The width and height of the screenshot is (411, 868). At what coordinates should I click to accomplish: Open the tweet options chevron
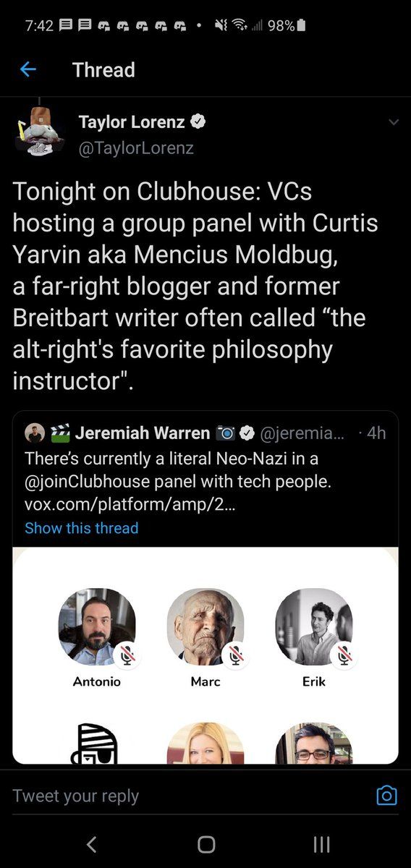(394, 123)
